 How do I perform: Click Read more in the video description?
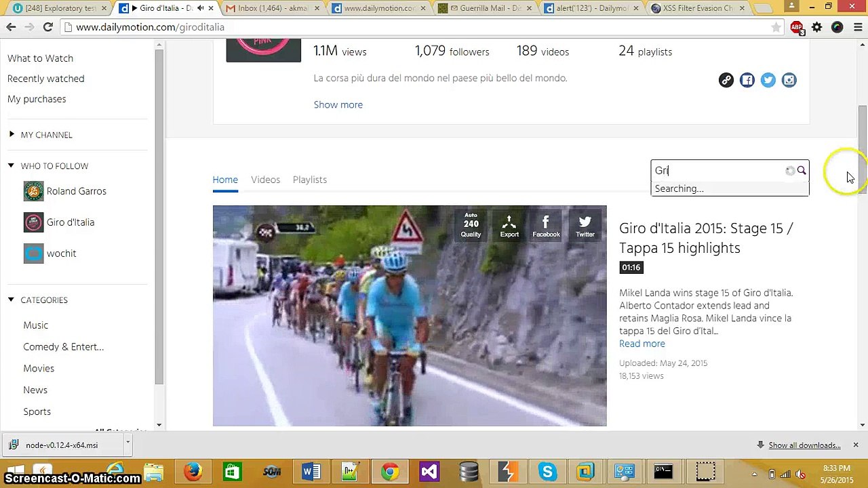(642, 344)
